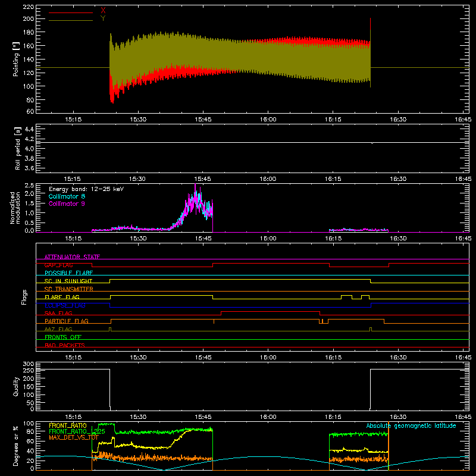
Task: Click '16:30' time label under Quality plot
Action: [x=398, y=417]
